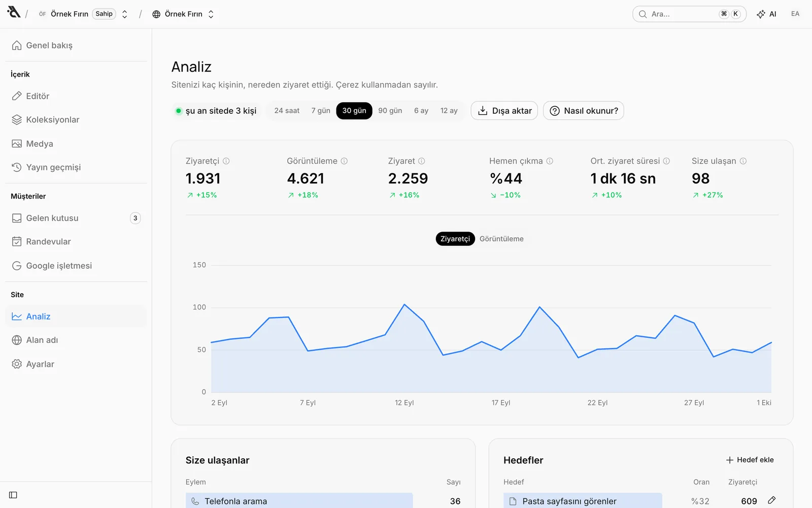Select the 24 saat time range

pos(287,111)
